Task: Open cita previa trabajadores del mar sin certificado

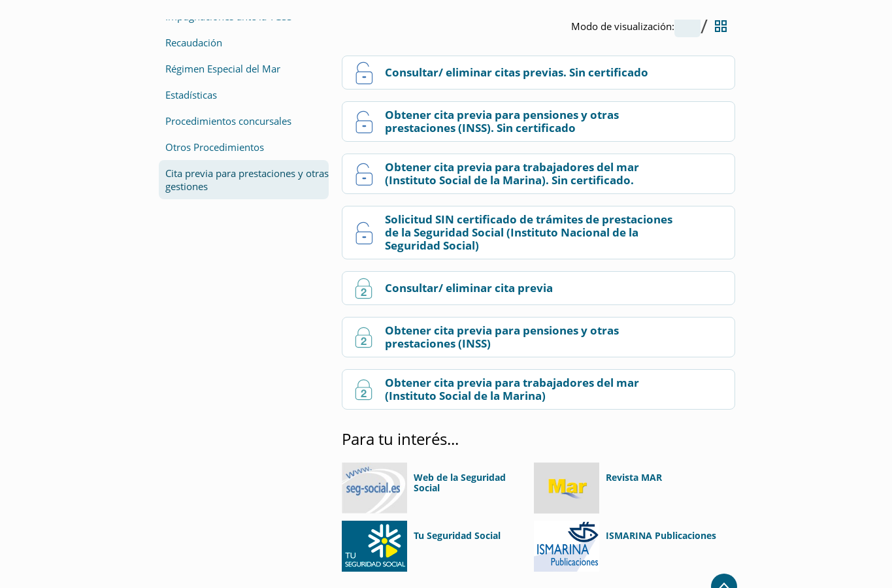Action: [x=512, y=174]
